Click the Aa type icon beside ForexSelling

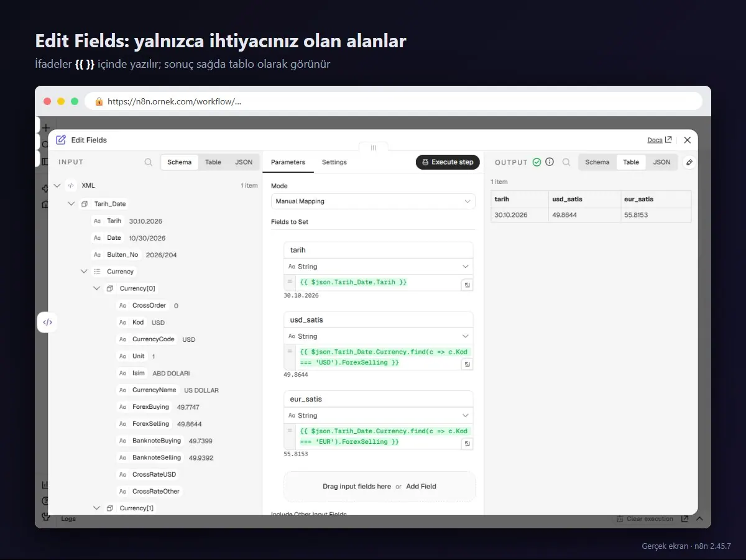(x=122, y=424)
